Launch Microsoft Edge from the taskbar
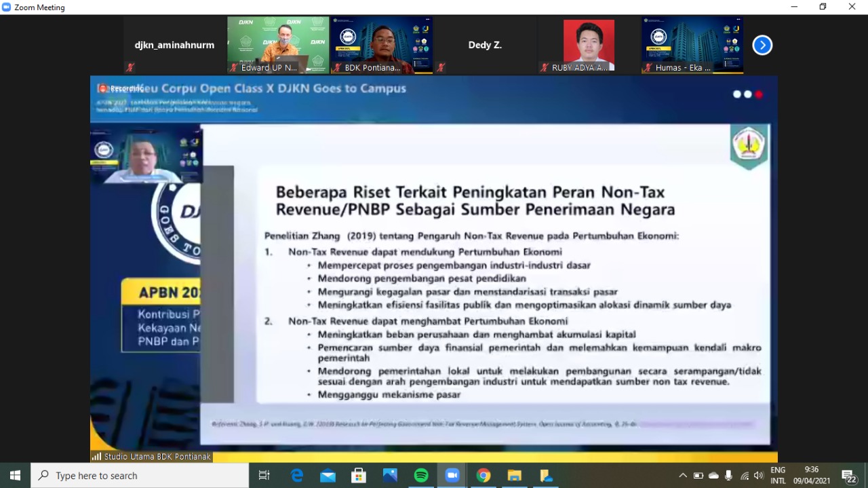 point(297,476)
